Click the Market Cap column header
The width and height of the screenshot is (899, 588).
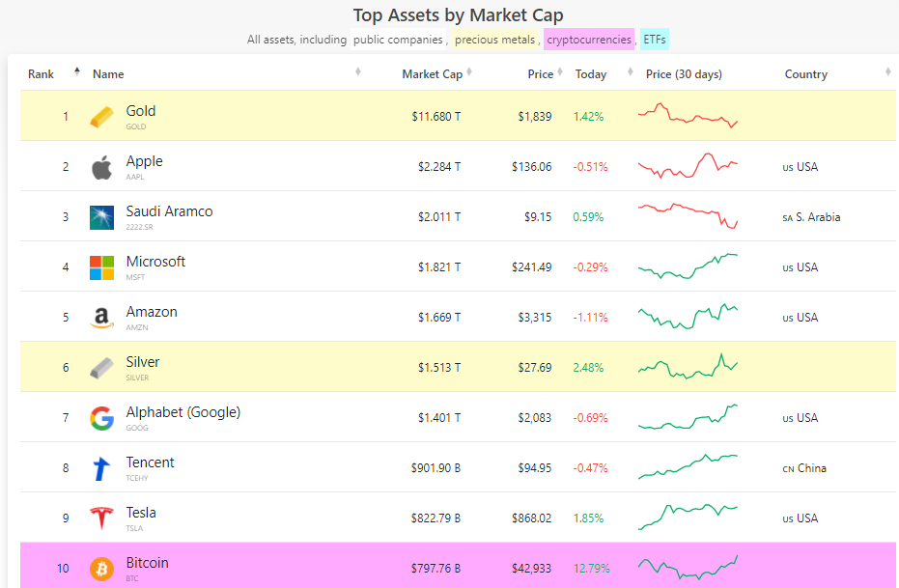pyautogui.click(x=433, y=74)
